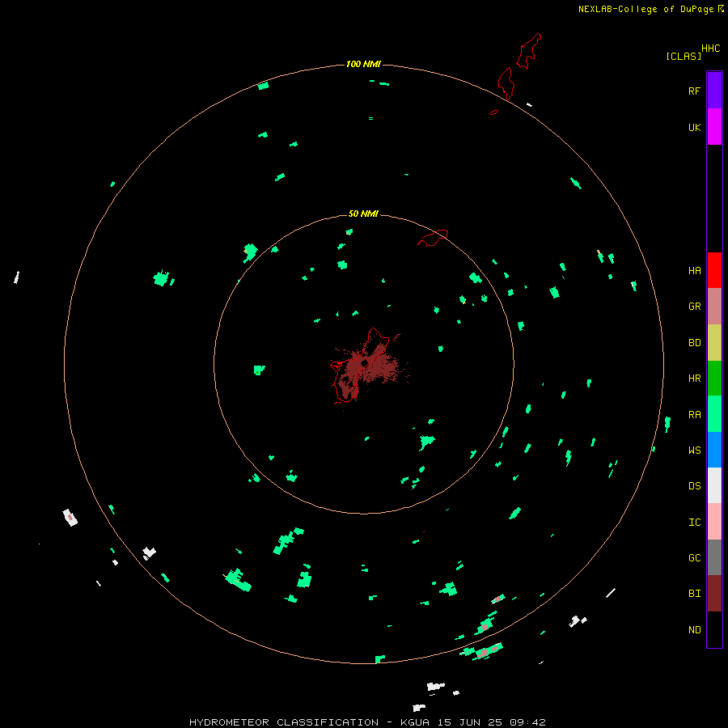This screenshot has height=728, width=728.
Task: Click the 'HR' legend label
Action: point(694,379)
